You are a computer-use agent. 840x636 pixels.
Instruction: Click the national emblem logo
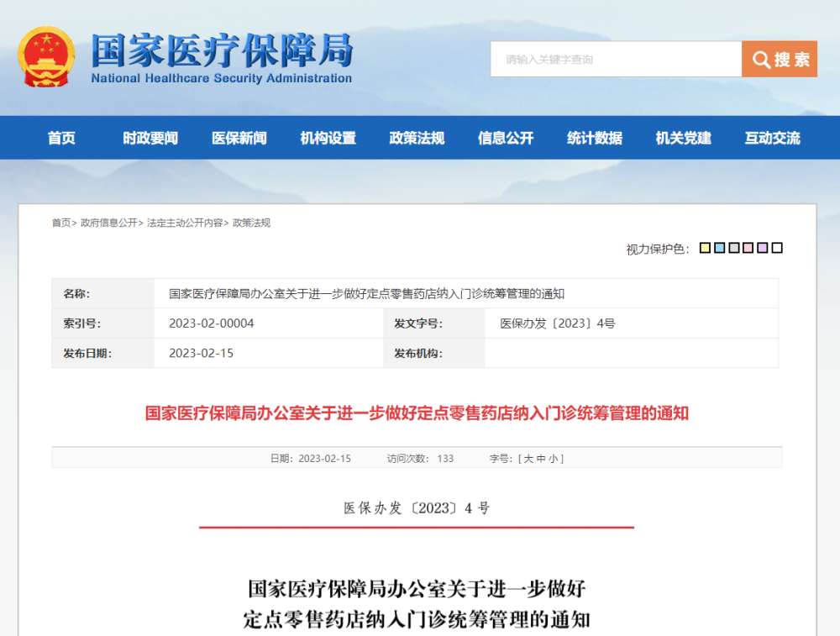pos(46,57)
